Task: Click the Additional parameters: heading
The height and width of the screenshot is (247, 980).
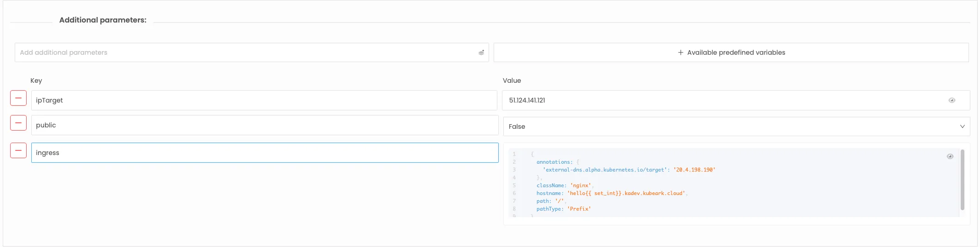Action: [103, 20]
